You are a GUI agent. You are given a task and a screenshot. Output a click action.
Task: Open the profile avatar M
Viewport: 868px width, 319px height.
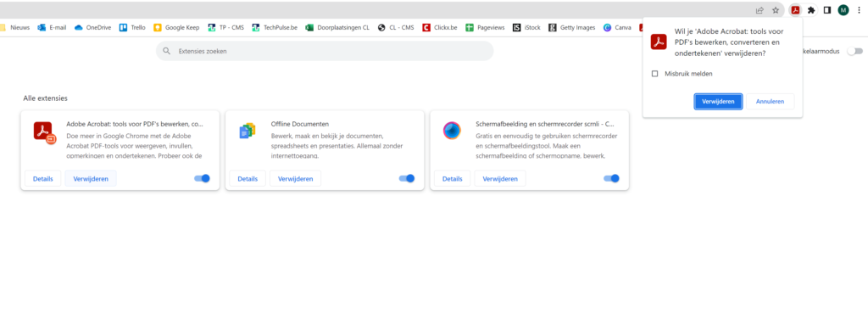point(843,10)
